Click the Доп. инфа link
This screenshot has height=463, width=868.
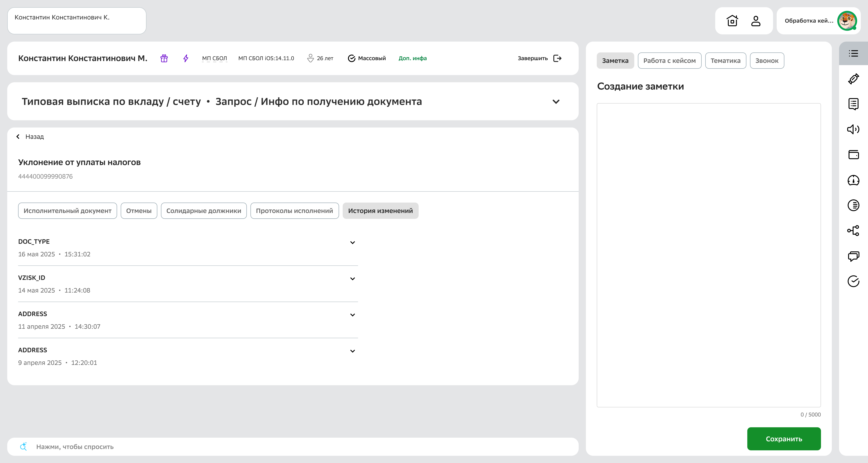click(x=412, y=58)
